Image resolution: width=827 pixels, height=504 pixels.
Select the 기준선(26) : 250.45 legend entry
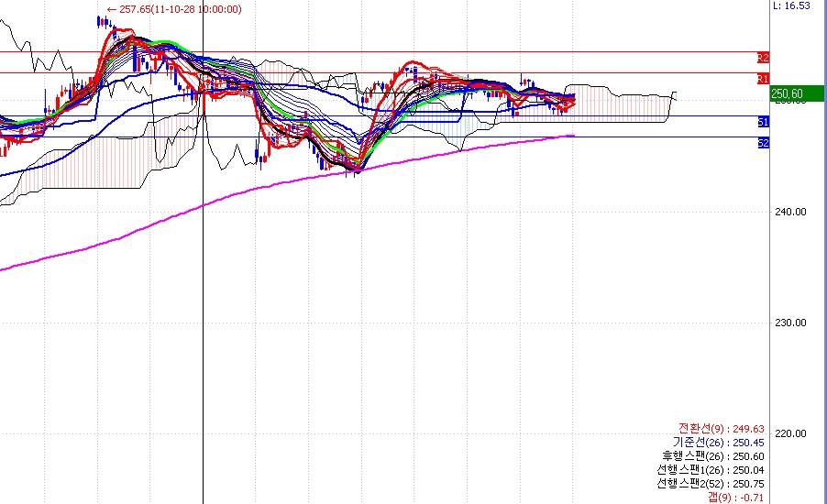tap(718, 443)
